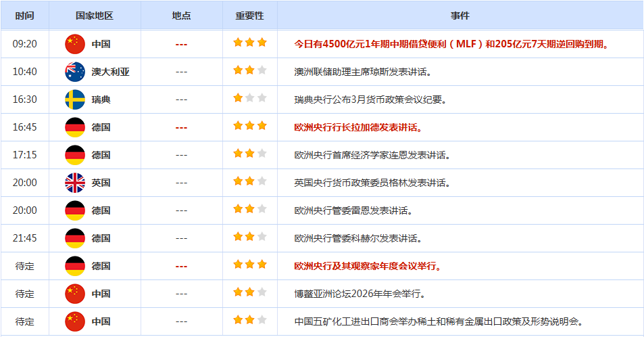Click the two-star rating in the 10:40 row

tap(250, 70)
